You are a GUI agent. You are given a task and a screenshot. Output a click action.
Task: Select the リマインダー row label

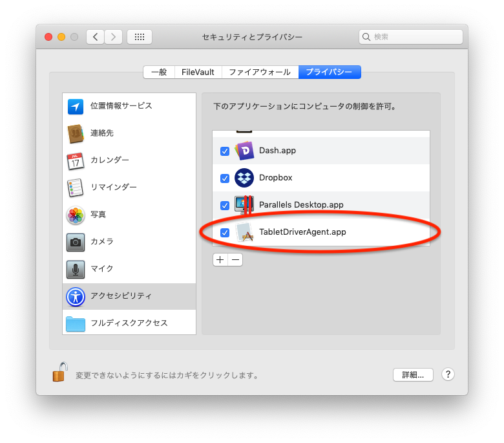(114, 188)
